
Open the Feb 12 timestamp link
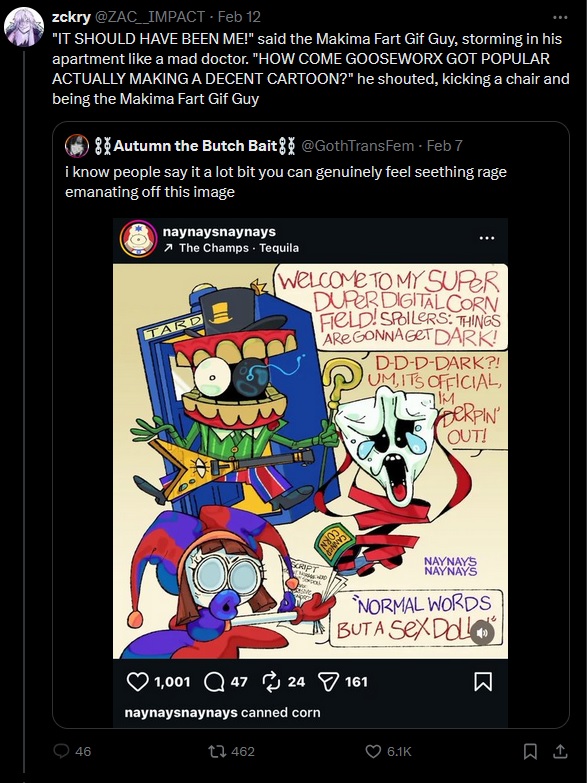(239, 17)
